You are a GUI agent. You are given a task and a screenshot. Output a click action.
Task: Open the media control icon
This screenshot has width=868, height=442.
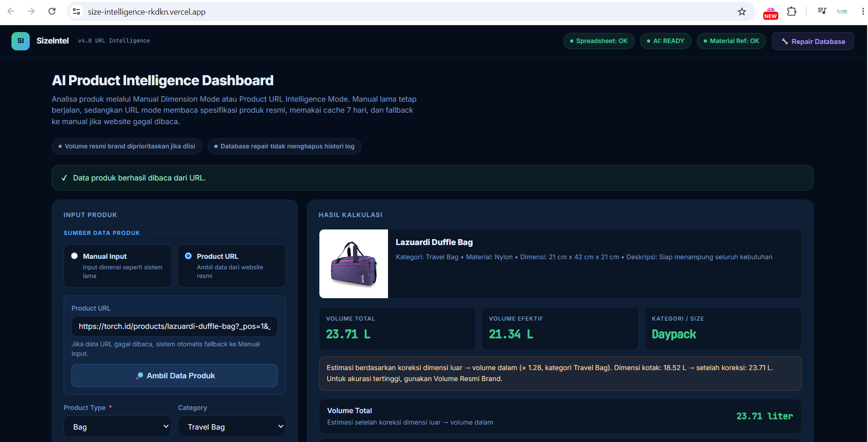(x=822, y=11)
